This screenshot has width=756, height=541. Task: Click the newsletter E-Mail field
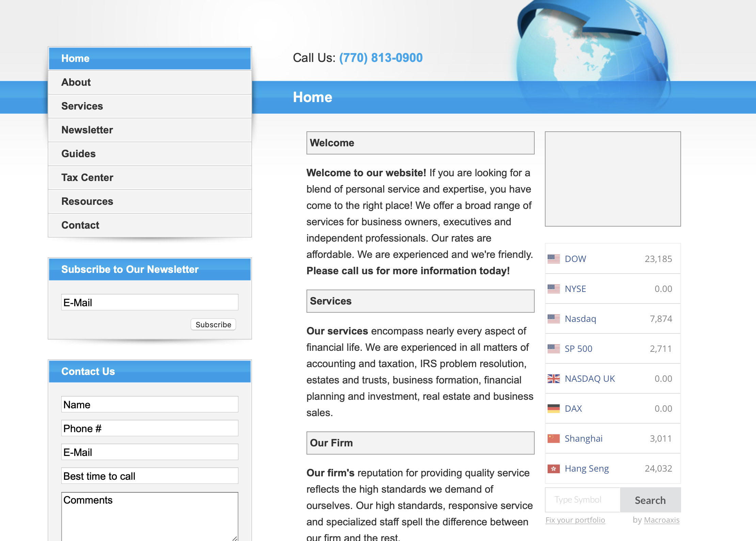coord(150,302)
